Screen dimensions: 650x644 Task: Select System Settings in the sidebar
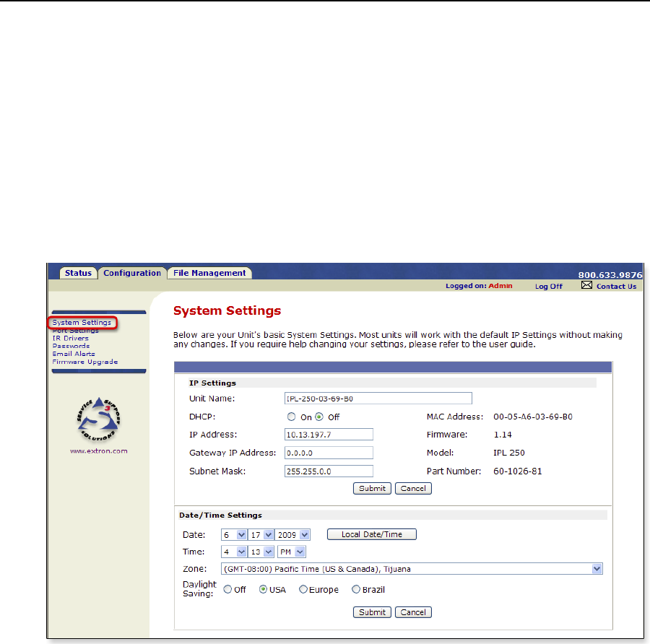82,323
